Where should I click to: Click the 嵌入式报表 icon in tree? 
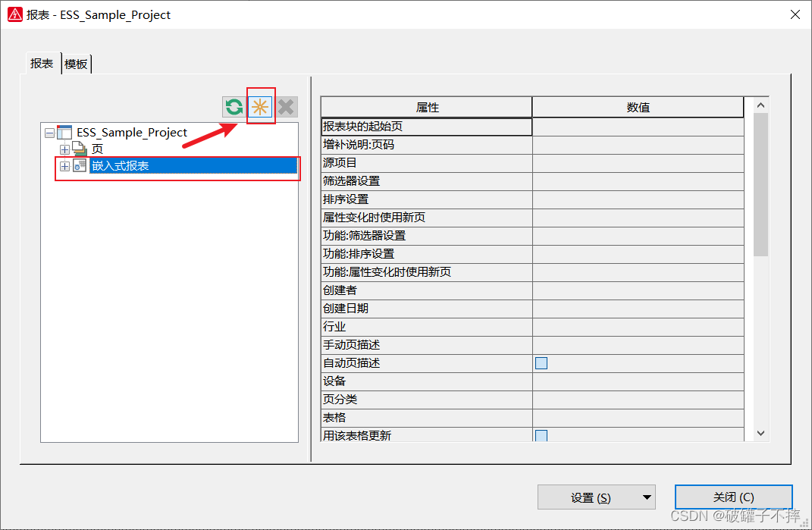(x=80, y=166)
